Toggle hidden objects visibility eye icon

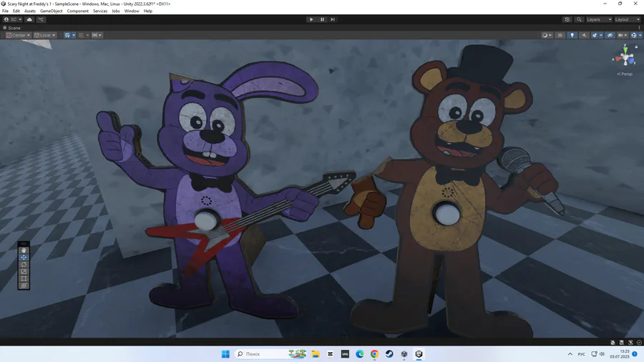pos(610,35)
